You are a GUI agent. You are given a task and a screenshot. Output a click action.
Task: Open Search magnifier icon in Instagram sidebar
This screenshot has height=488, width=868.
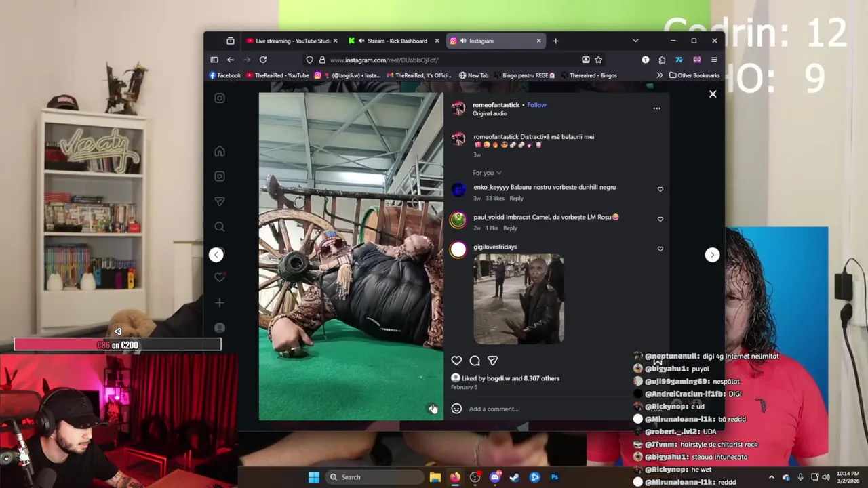click(220, 227)
